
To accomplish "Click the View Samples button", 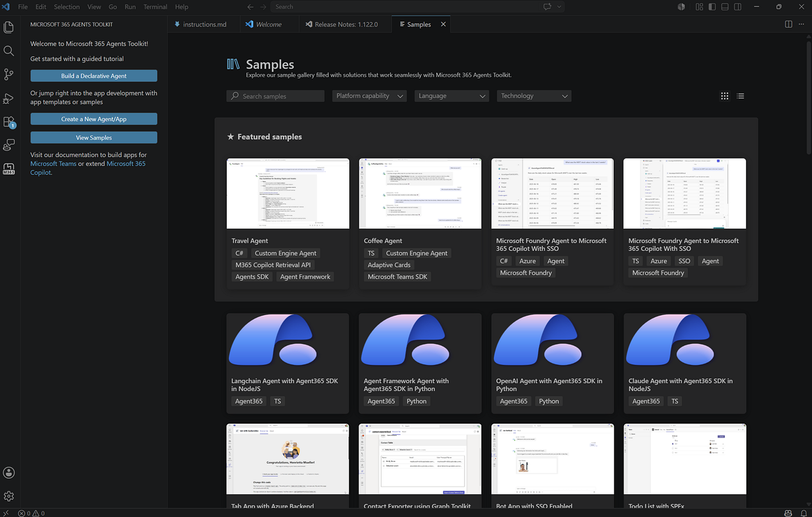I will click(94, 138).
